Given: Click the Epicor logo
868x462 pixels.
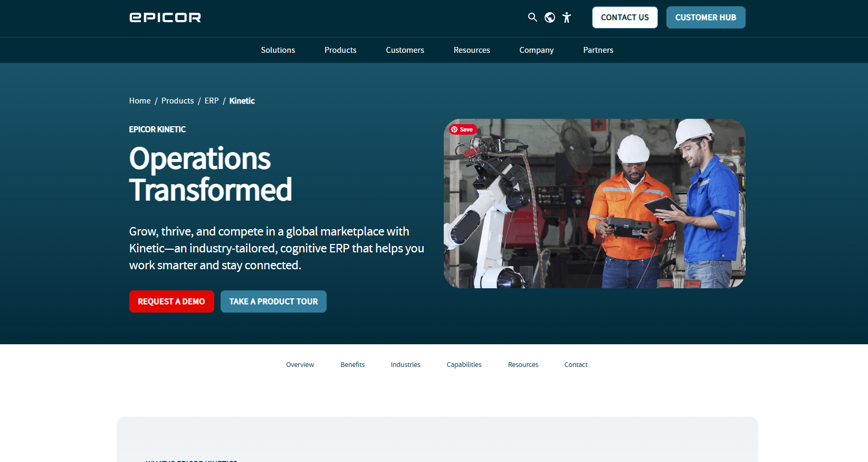Looking at the screenshot, I should [165, 17].
